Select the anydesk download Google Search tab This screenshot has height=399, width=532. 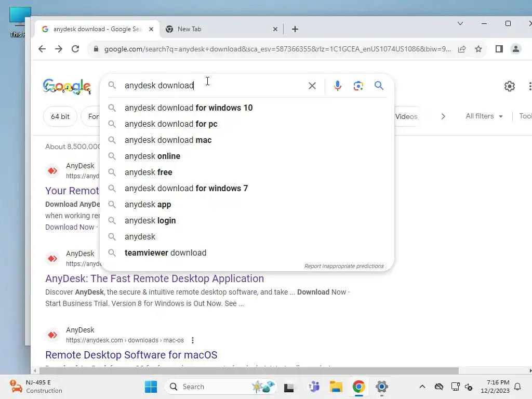[x=97, y=29]
